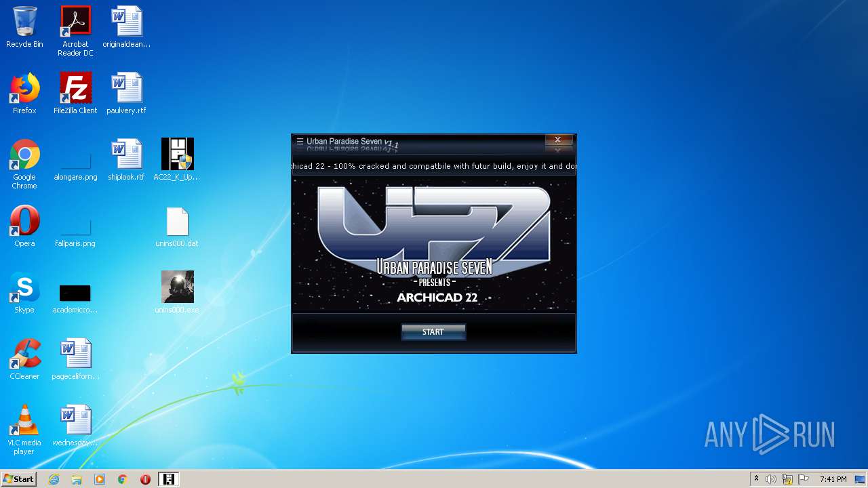Open Windows Media Player from the taskbar

[x=100, y=479]
